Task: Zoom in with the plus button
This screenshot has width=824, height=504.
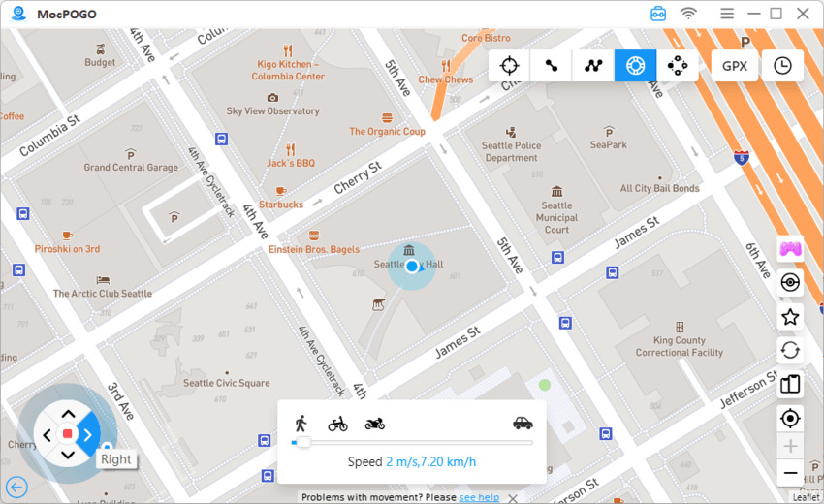Action: tap(790, 446)
